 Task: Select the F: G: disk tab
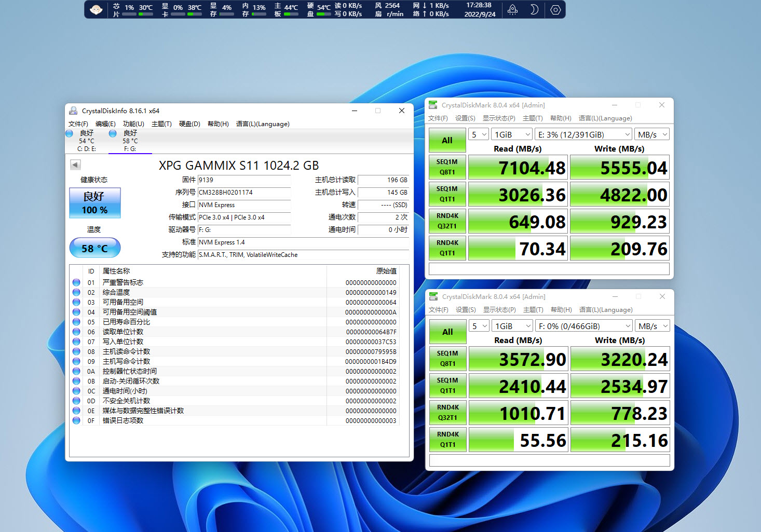pyautogui.click(x=130, y=141)
